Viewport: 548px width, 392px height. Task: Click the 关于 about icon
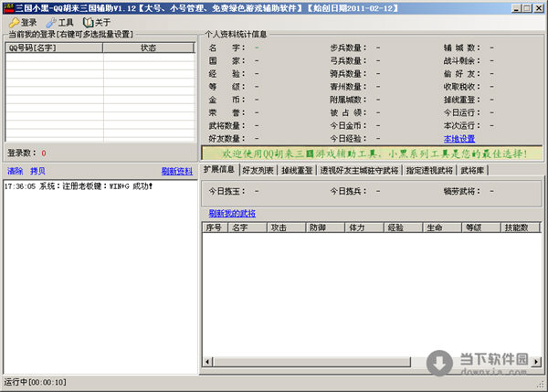[x=88, y=22]
